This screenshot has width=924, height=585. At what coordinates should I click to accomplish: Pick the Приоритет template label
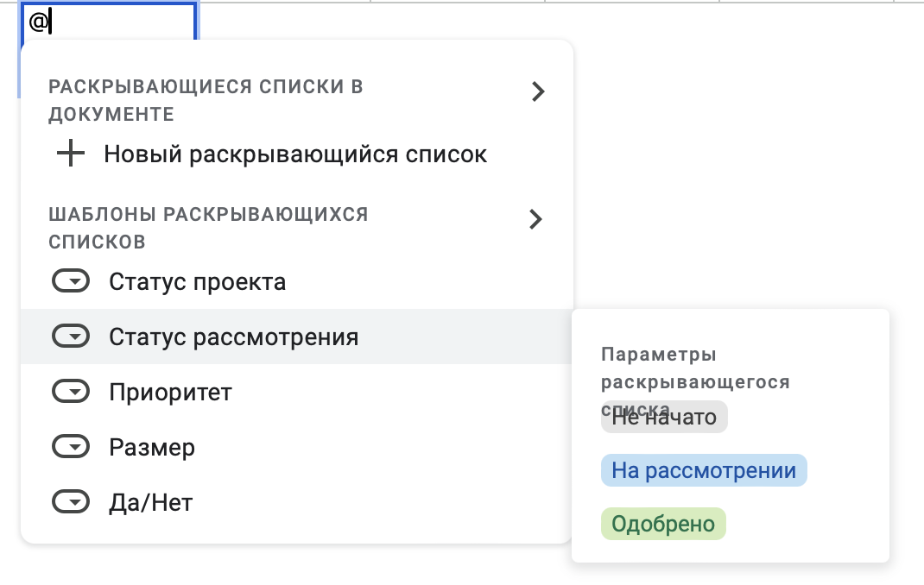click(x=170, y=392)
